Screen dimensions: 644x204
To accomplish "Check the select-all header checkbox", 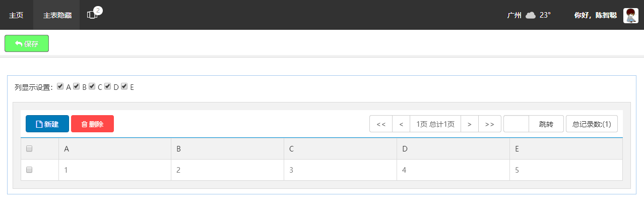I will (29, 148).
